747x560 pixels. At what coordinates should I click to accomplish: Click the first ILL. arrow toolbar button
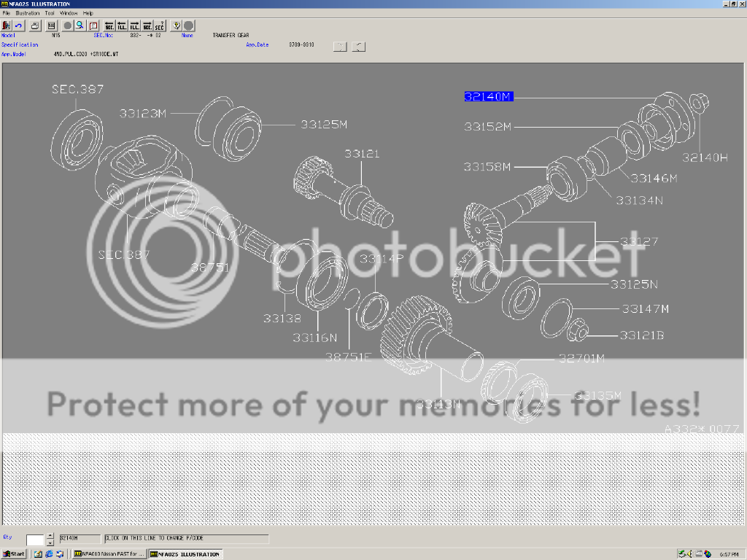click(122, 26)
